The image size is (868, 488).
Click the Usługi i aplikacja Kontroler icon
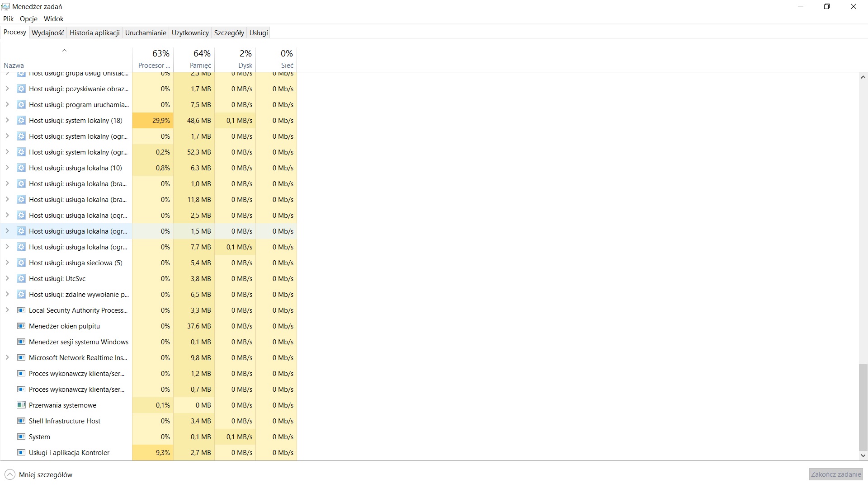pyautogui.click(x=21, y=452)
